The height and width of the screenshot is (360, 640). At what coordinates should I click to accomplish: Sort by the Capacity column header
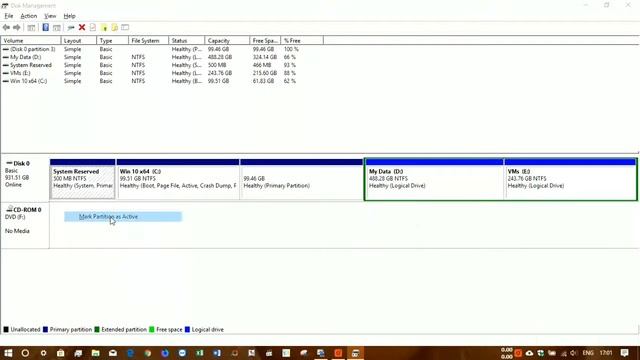[x=227, y=41]
